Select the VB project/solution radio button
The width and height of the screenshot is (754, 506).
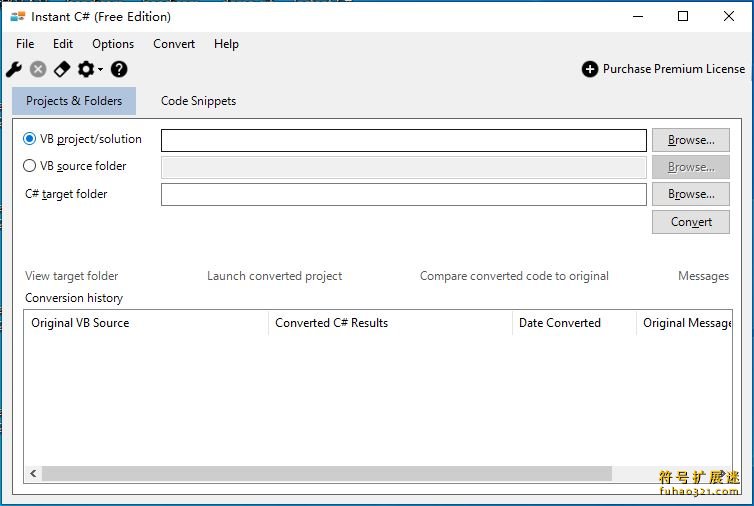tap(29, 139)
